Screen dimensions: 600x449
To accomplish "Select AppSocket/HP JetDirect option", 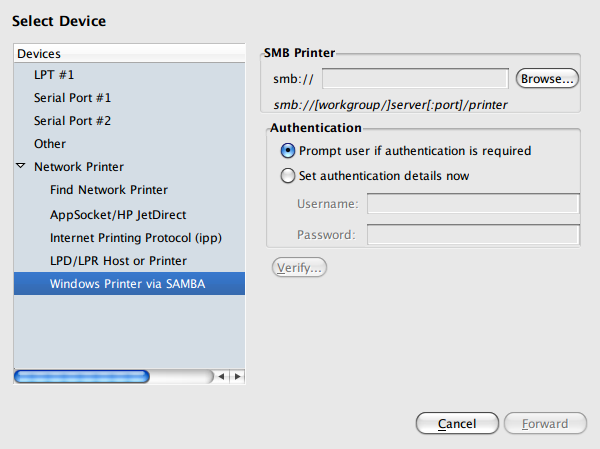I will point(118,214).
